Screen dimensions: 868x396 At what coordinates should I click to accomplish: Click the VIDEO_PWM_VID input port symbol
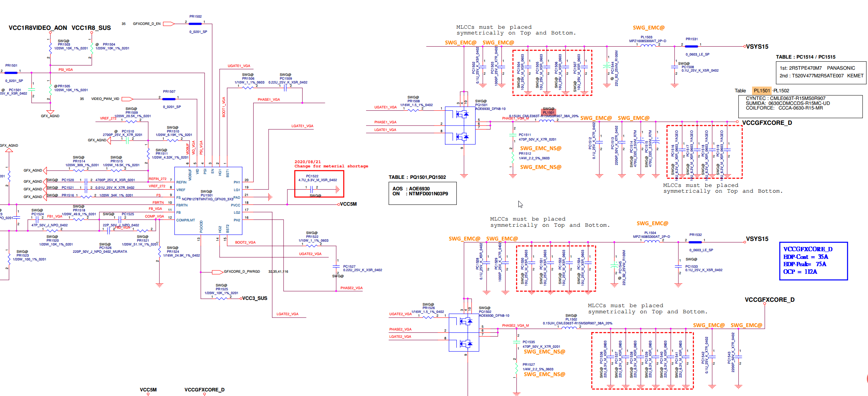click(127, 99)
